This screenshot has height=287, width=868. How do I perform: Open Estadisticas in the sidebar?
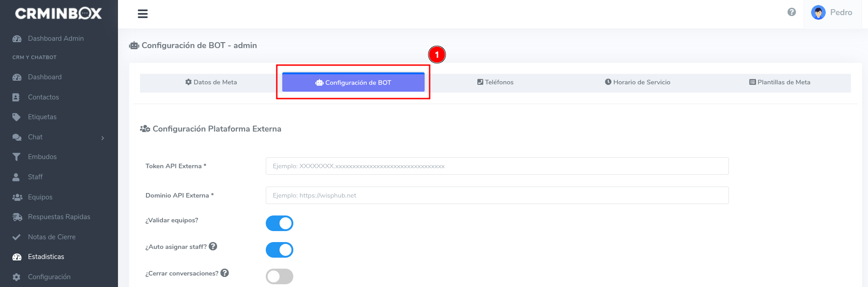click(46, 257)
